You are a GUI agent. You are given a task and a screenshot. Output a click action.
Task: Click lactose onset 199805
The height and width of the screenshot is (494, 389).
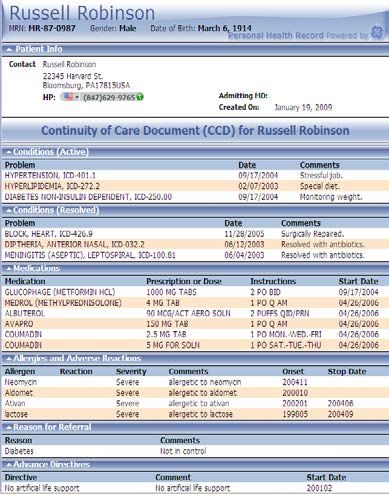295,414
